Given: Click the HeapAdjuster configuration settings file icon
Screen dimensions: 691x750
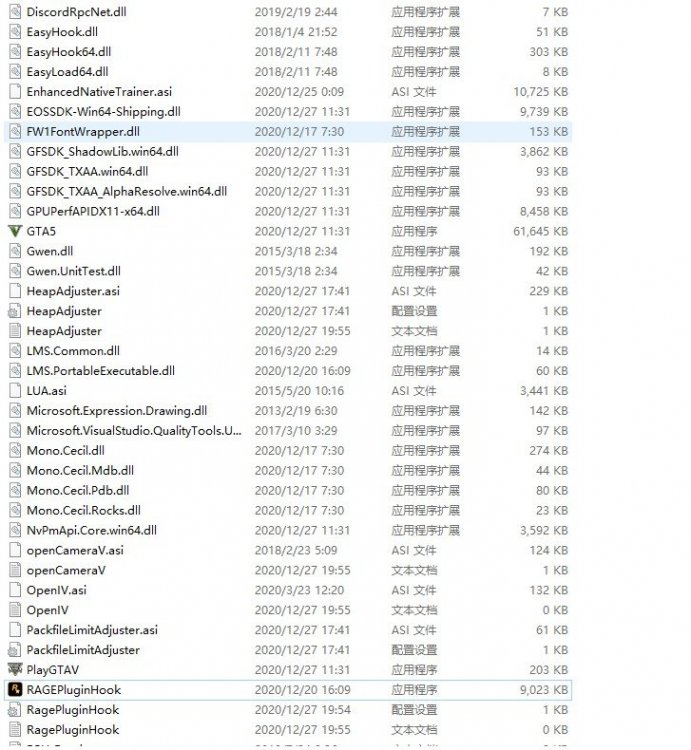Looking at the screenshot, I should pyautogui.click(x=14, y=311).
